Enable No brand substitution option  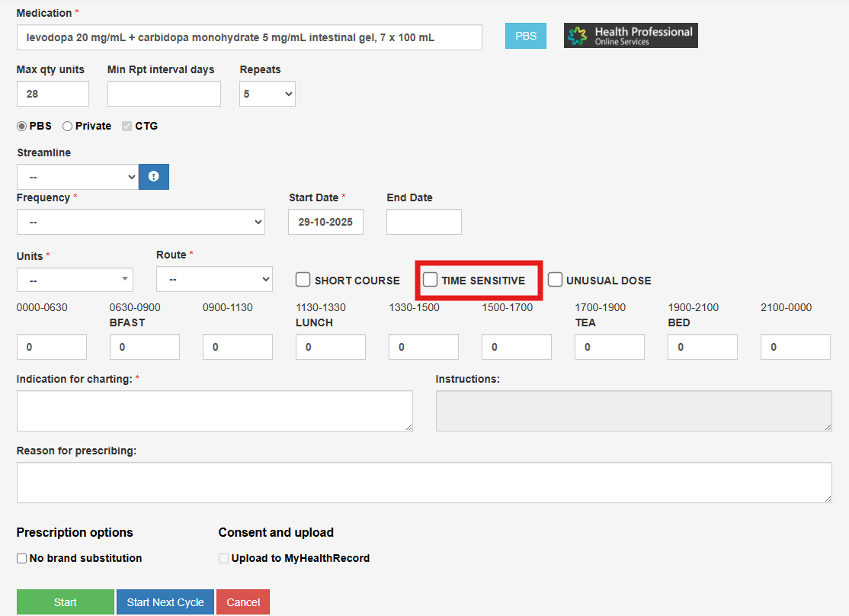22,558
